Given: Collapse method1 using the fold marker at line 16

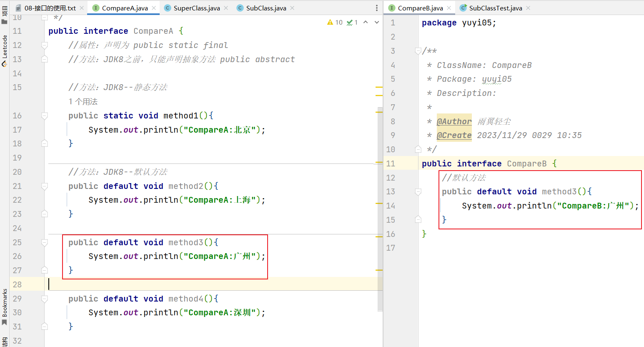Looking at the screenshot, I should tap(45, 116).
